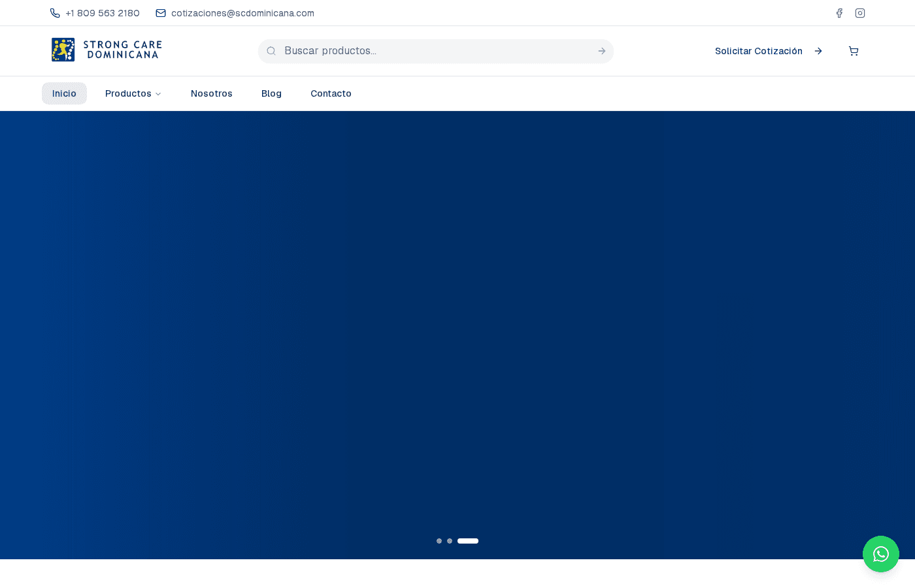Submit search with arrow icon
The image size is (915, 588).
(601, 51)
